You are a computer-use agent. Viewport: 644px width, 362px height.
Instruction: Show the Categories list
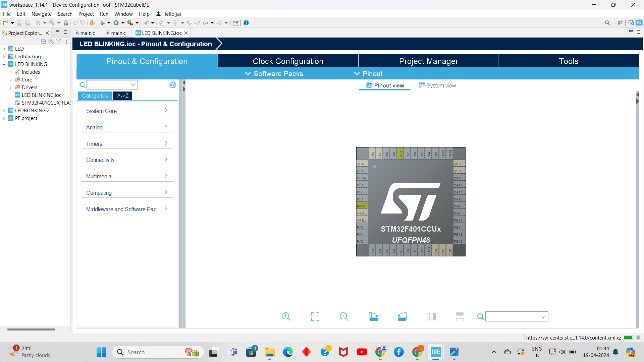click(95, 96)
